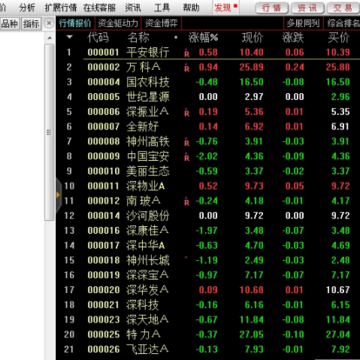Click the side panel scrollbar thumb

[x=49, y=132]
